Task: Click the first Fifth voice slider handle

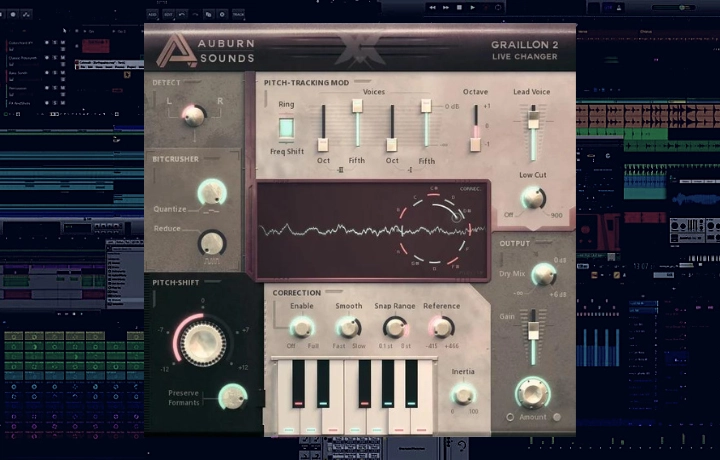Action: pos(357,106)
